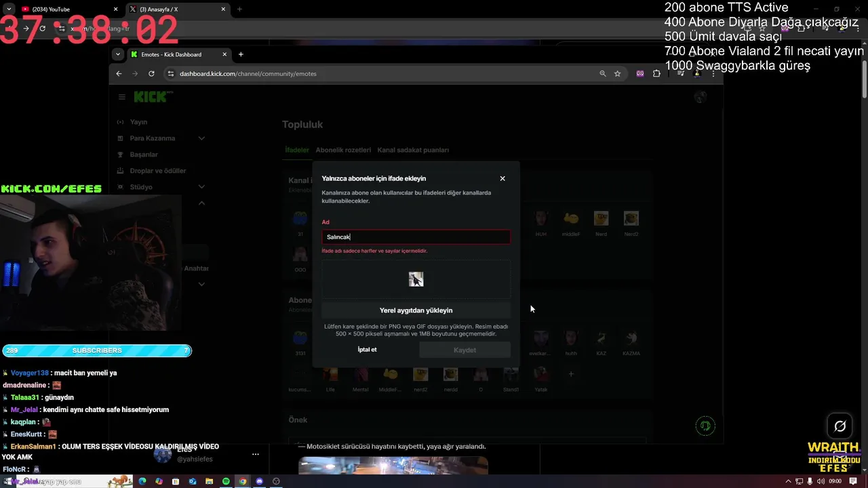The width and height of the screenshot is (868, 488).
Task: Close the subscriber emote dialog
Action: click(x=502, y=178)
